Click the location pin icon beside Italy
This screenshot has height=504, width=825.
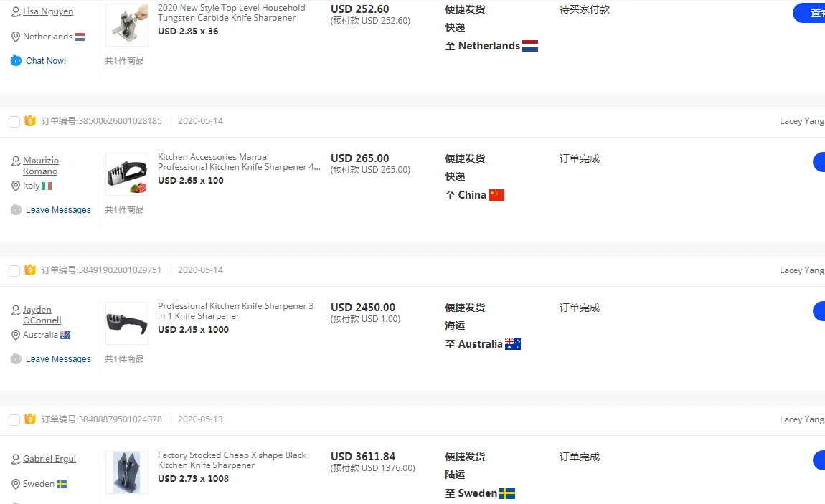pyautogui.click(x=16, y=186)
